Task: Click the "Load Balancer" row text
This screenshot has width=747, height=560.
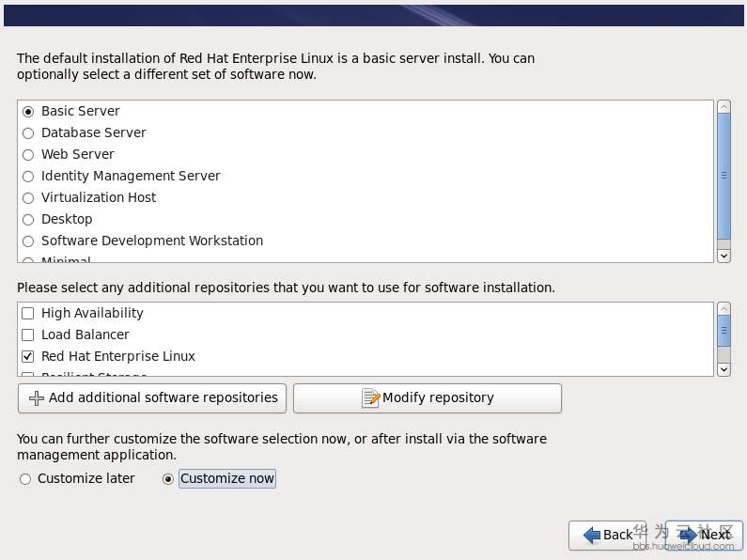Action: [86, 334]
